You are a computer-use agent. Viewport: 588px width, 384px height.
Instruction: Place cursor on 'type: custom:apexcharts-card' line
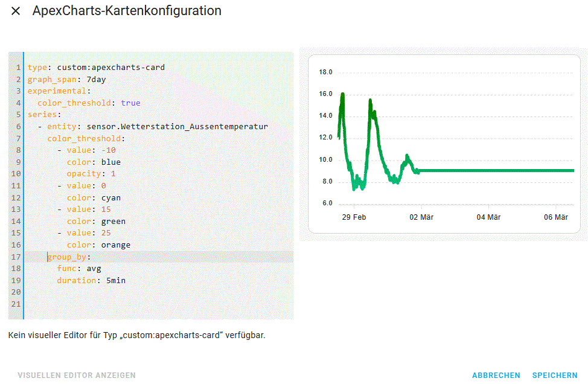(x=96, y=67)
